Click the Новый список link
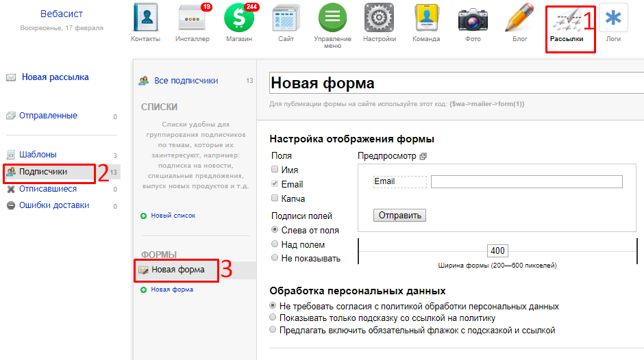Viewport: 644px width, 360px height. pos(173,216)
